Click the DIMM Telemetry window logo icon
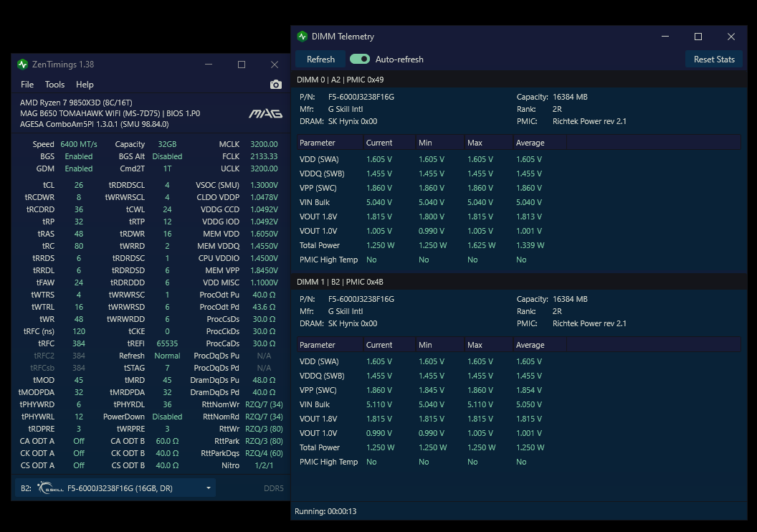The height and width of the screenshot is (532, 757). pyautogui.click(x=303, y=36)
